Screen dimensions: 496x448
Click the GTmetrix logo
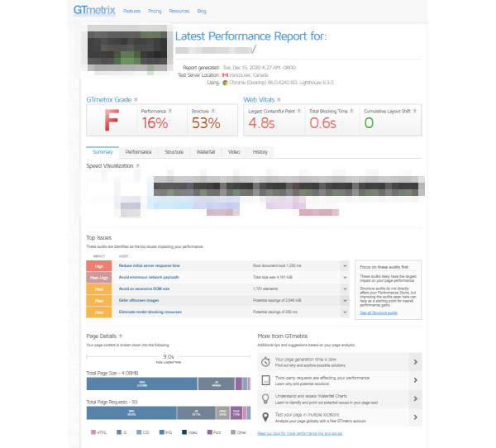click(x=94, y=10)
